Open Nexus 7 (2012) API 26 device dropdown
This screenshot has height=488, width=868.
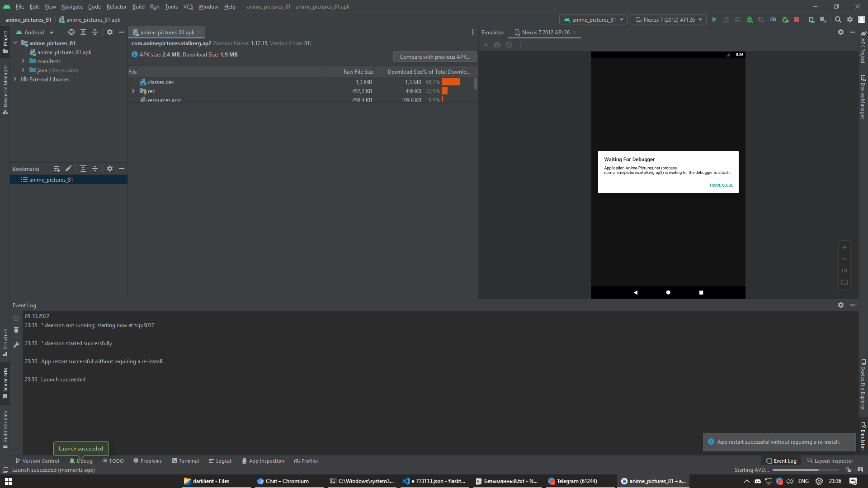point(669,20)
